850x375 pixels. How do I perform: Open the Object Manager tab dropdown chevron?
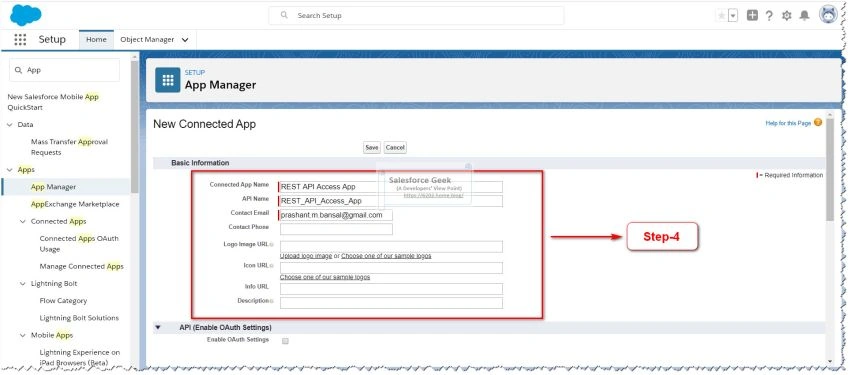[185, 40]
